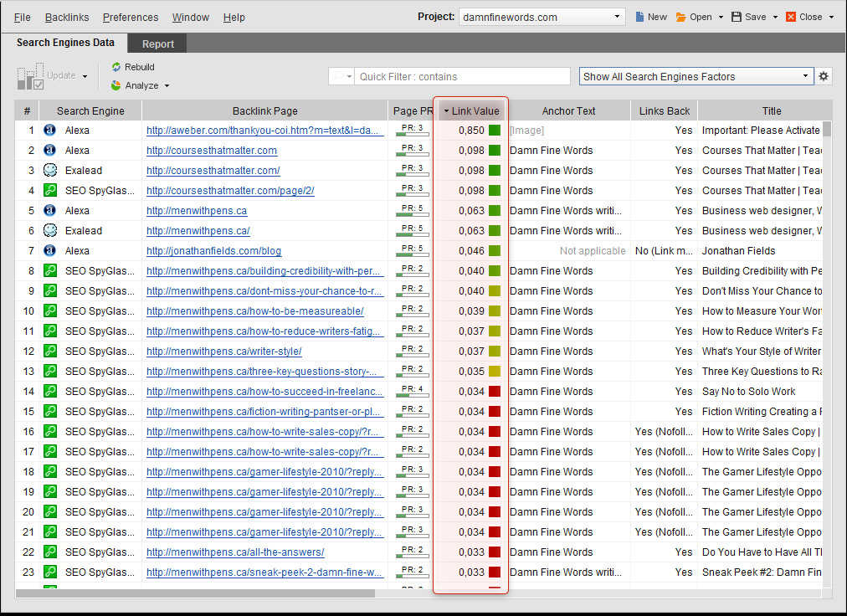Expand the Close button arrow
The height and width of the screenshot is (616, 847).
coord(831,18)
